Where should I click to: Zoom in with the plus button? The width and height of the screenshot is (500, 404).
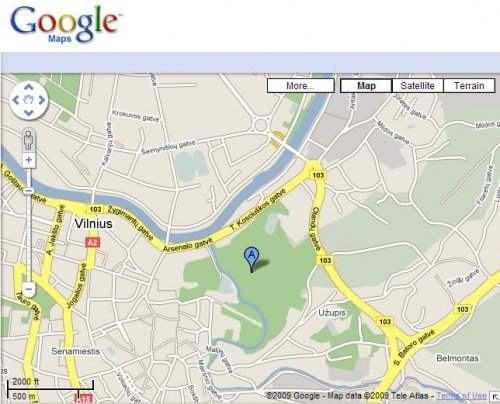pyautogui.click(x=29, y=160)
